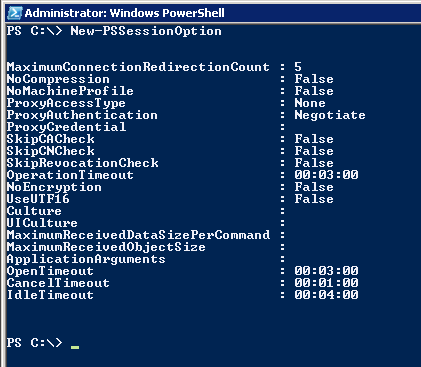Click the OperationTimeout value 00:03:00
This screenshot has width=421, height=367.
[x=326, y=175]
